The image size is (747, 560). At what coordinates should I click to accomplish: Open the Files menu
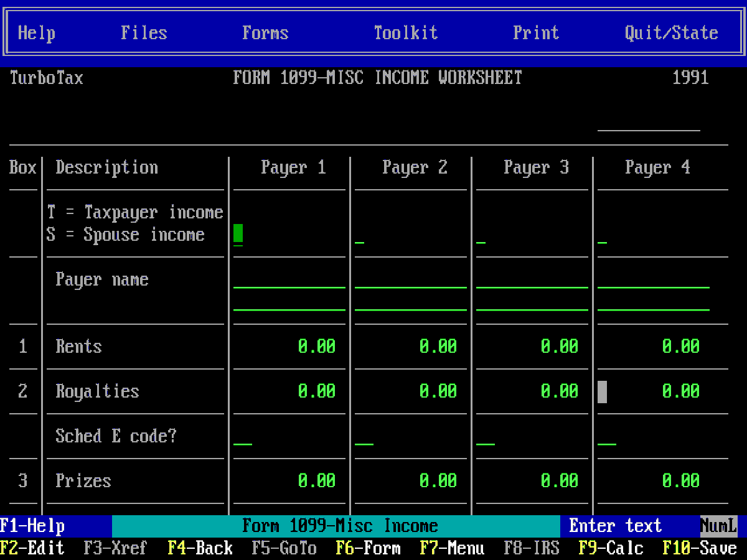144,33
